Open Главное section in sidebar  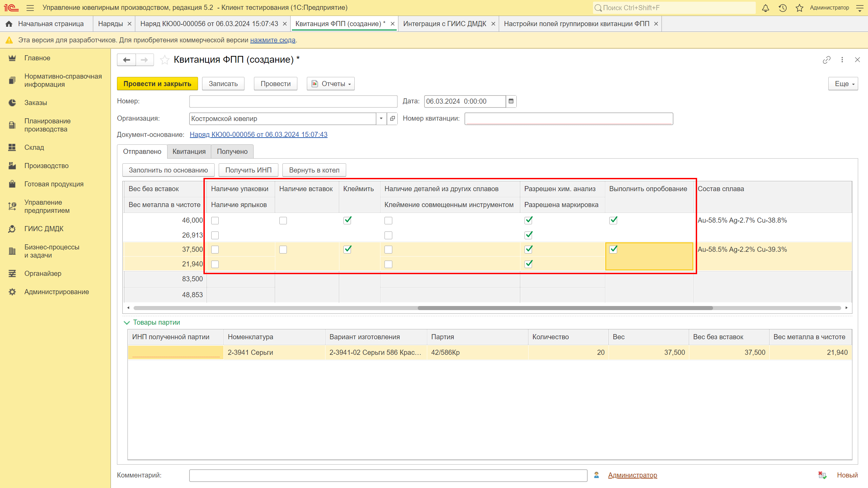(37, 58)
